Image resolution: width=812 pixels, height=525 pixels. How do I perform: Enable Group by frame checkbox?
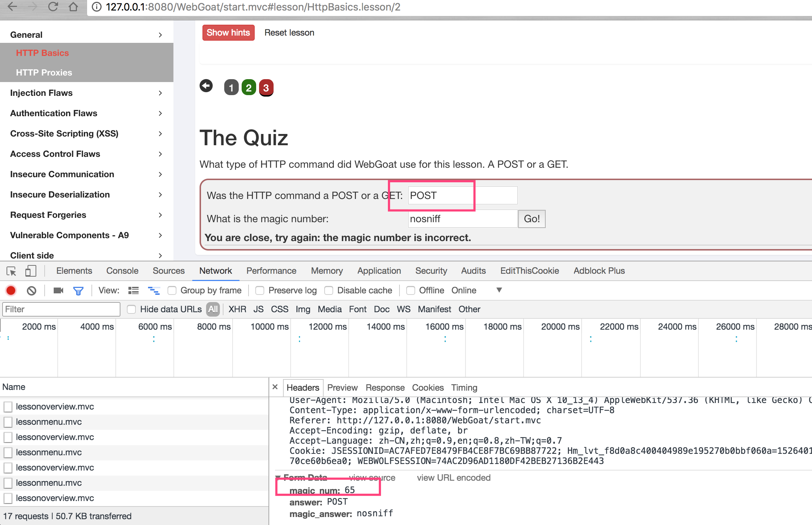click(x=172, y=290)
